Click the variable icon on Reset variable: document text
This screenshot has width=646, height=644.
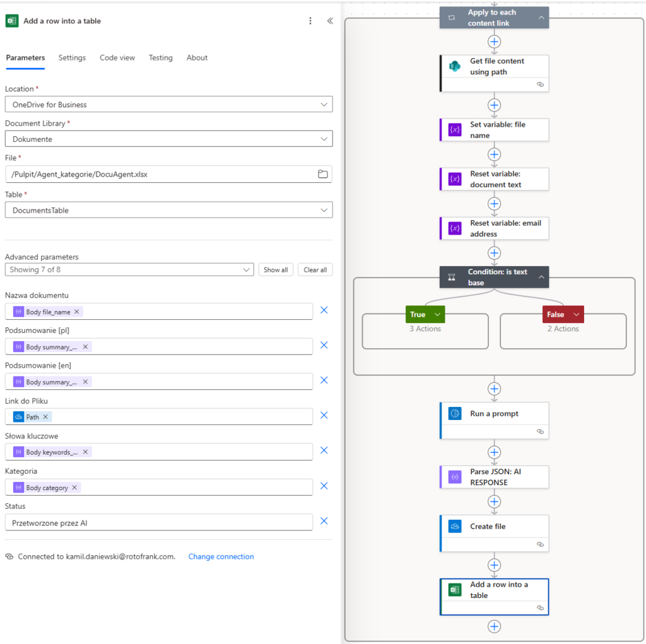pos(455,179)
